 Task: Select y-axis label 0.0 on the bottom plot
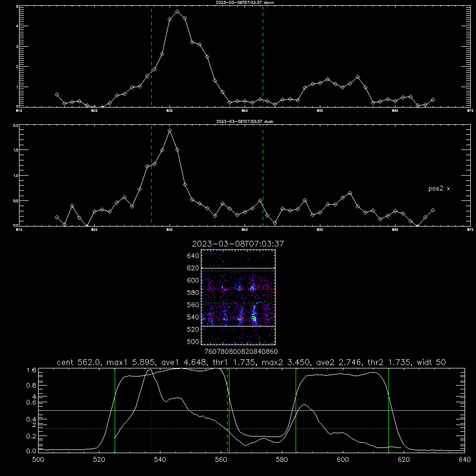tap(31, 451)
